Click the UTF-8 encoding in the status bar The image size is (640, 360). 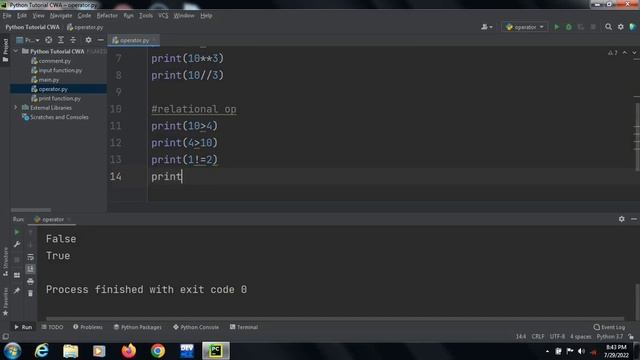[x=557, y=337]
